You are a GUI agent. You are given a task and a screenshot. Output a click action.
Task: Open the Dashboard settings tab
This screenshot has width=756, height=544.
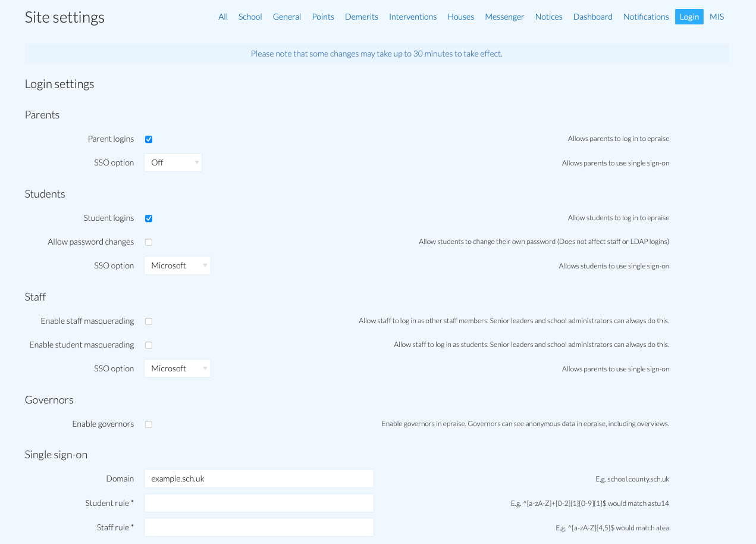coord(592,17)
